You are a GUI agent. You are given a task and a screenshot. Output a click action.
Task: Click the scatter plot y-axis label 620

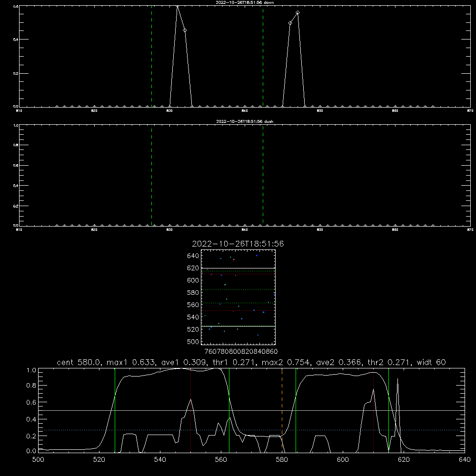[x=193, y=268]
